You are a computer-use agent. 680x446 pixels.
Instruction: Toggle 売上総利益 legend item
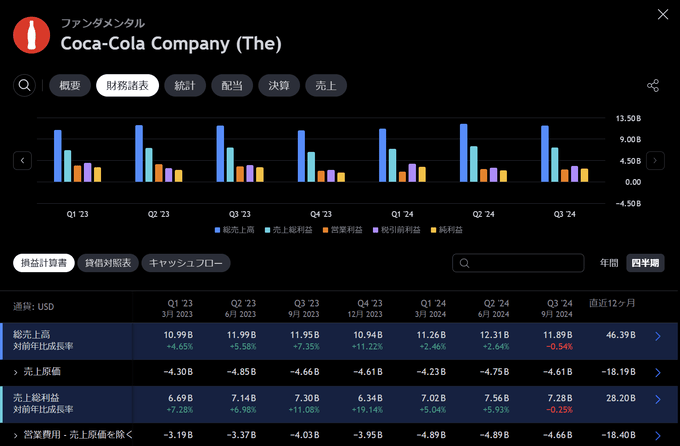pos(289,230)
